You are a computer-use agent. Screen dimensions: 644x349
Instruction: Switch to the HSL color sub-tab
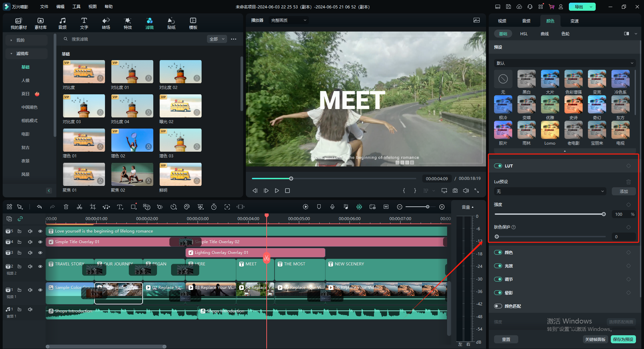[524, 34]
